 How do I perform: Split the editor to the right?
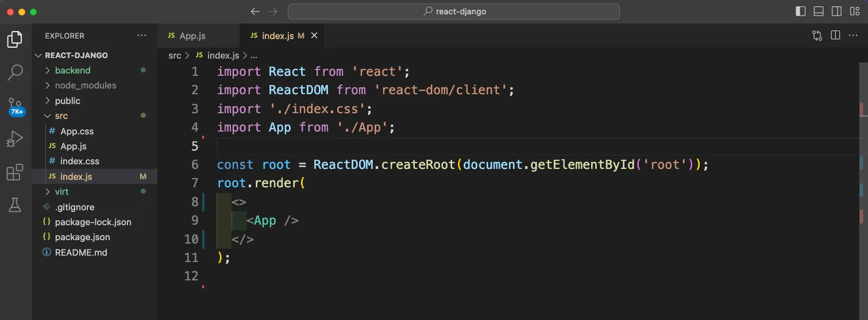tap(835, 36)
